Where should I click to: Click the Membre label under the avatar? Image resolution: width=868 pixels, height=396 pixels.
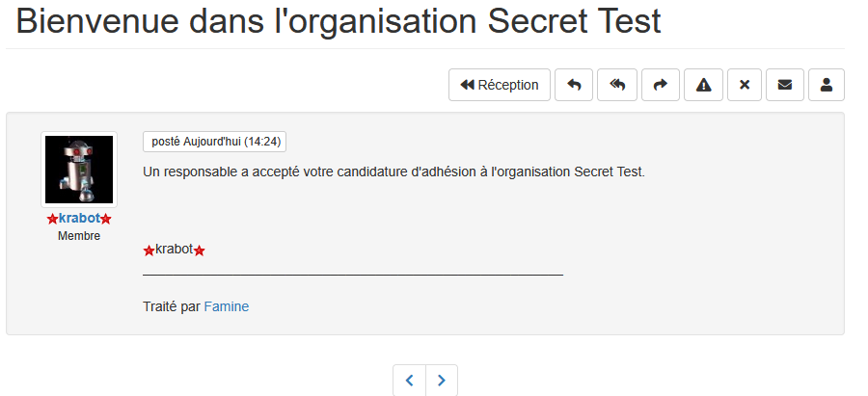tap(79, 236)
